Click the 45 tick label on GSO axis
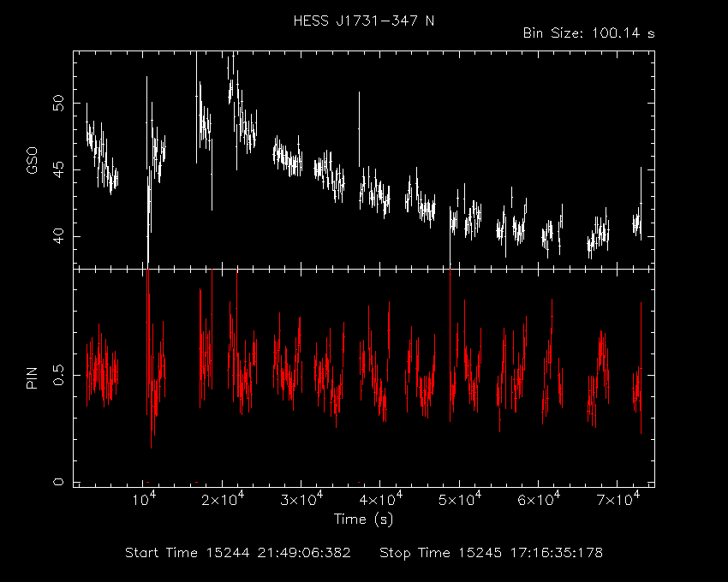728x582 pixels. tap(58, 169)
